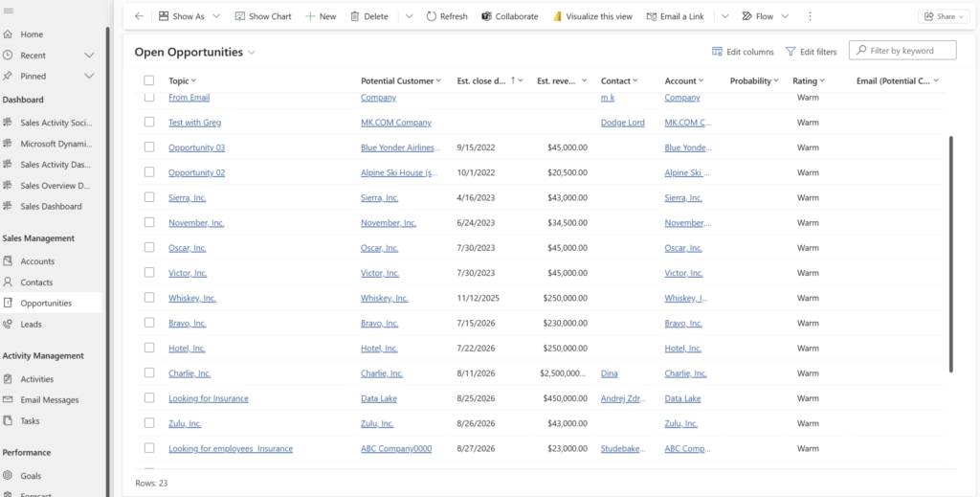Open Activities in the sidebar
Image resolution: width=980 pixels, height=497 pixels.
[37, 379]
